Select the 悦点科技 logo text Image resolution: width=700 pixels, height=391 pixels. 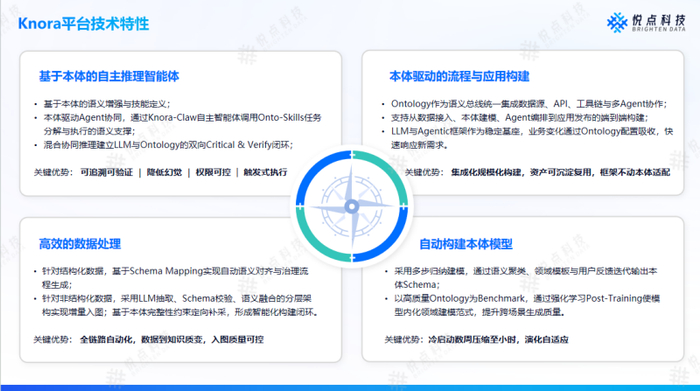point(658,20)
